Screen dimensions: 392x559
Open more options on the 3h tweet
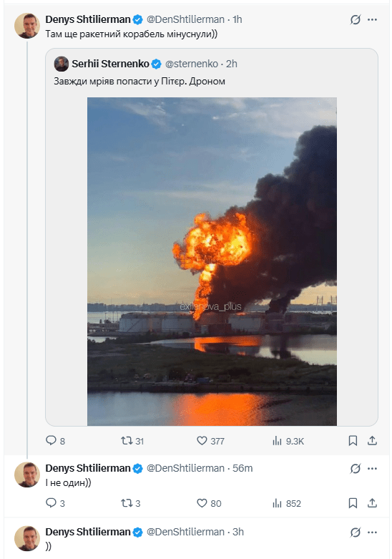point(372,533)
